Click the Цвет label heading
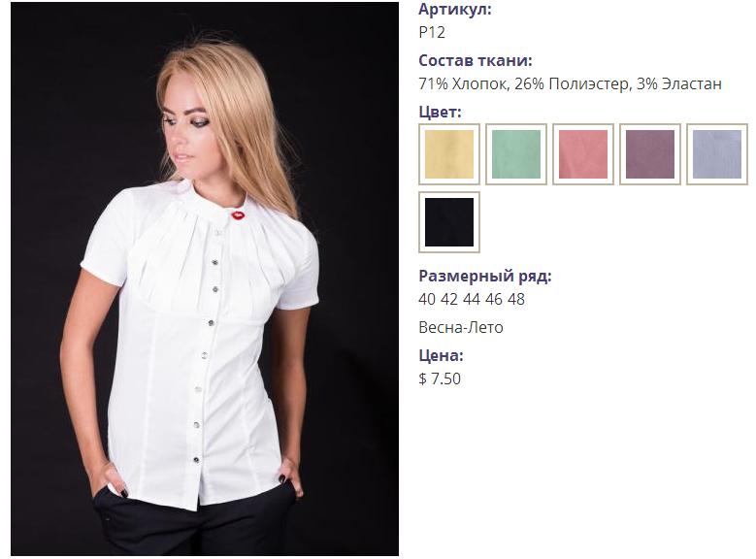Viewport: 756px width, 559px height. pos(440,112)
